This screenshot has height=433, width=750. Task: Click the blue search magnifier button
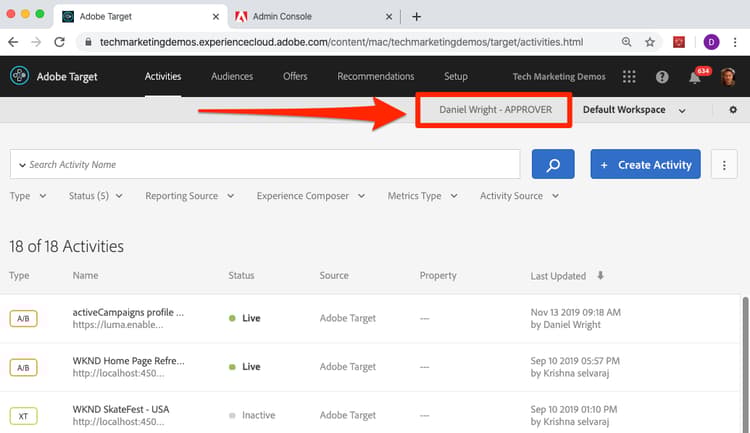(x=553, y=164)
